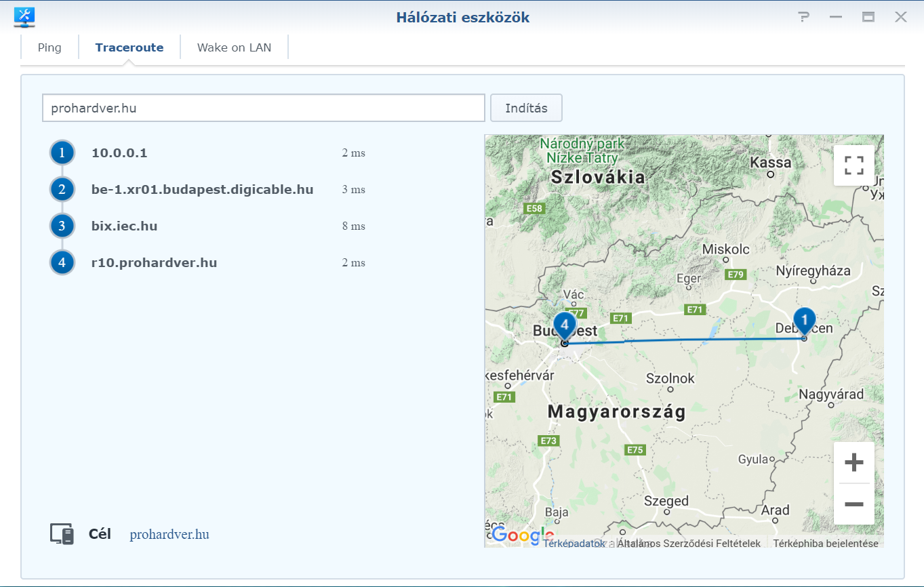Screen dimensions: 924x587
Task: Click map marker 4 at Budapest
Action: click(564, 326)
